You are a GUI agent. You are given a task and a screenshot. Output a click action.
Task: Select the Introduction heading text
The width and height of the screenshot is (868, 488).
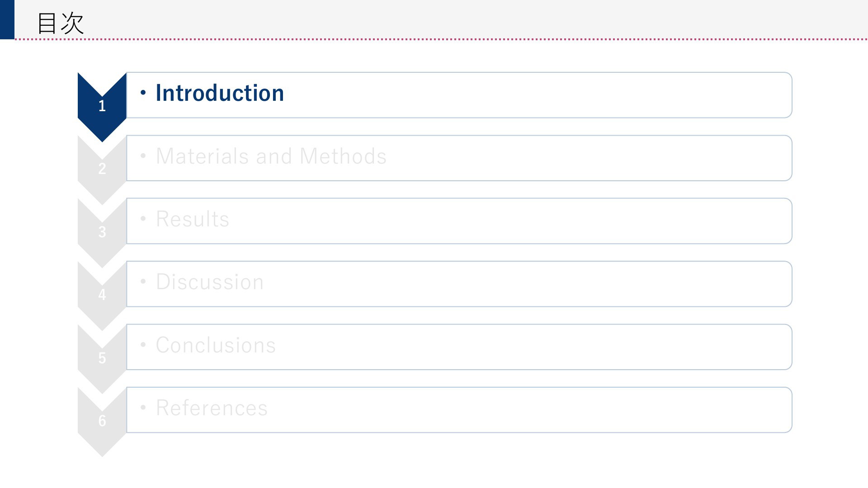tap(220, 93)
